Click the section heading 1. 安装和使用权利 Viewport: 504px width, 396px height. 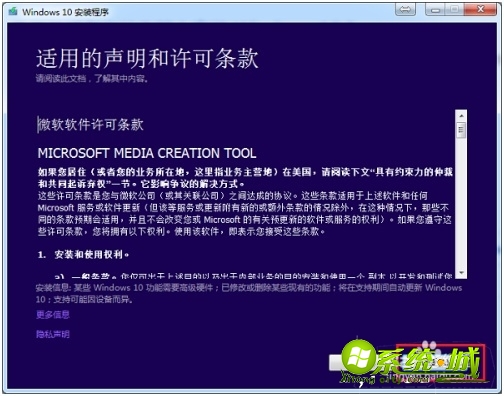(83, 255)
